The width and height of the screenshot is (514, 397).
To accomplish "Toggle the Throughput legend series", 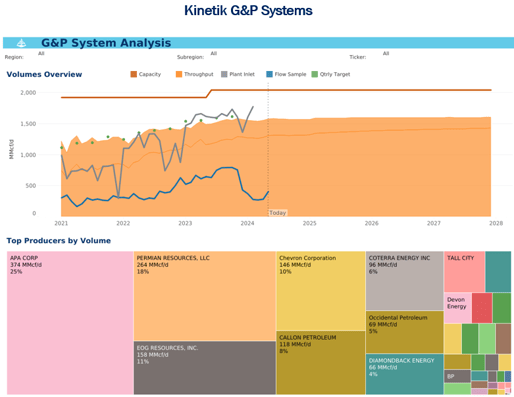I will click(195, 74).
